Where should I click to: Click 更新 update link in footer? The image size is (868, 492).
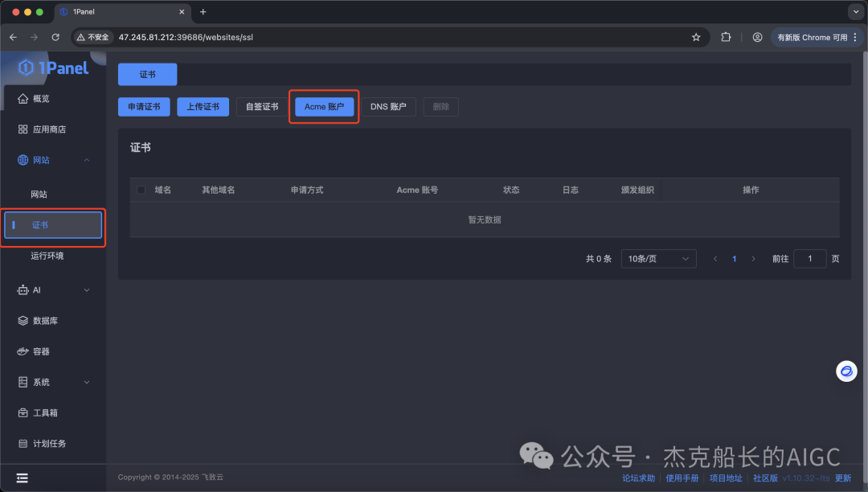[843, 478]
